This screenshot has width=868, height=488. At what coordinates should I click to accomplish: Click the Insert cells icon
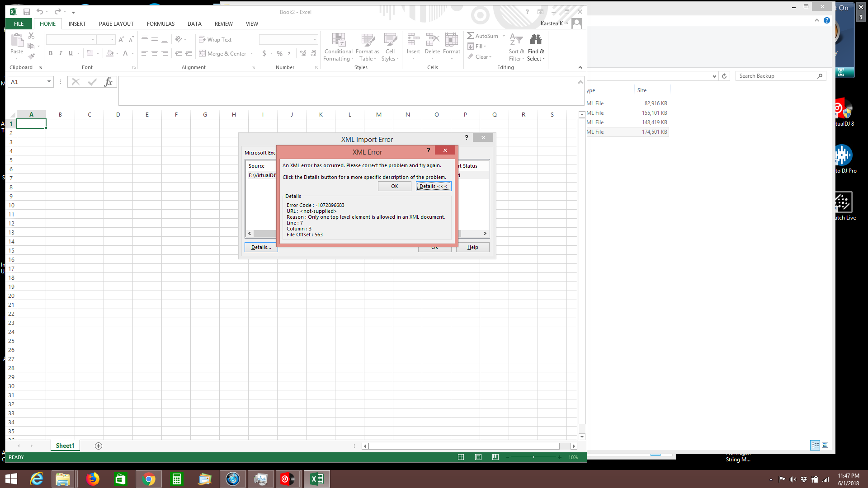413,40
